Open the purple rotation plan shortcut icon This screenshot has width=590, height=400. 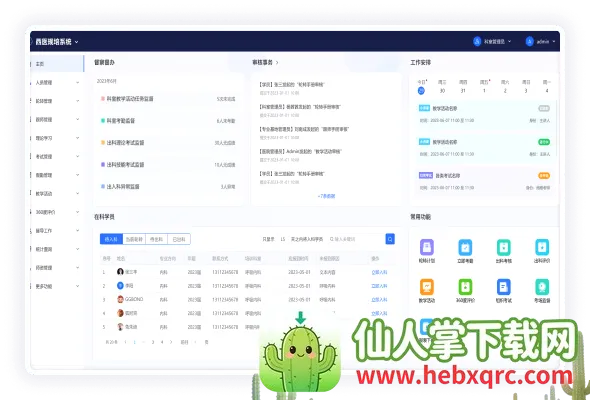click(x=427, y=248)
